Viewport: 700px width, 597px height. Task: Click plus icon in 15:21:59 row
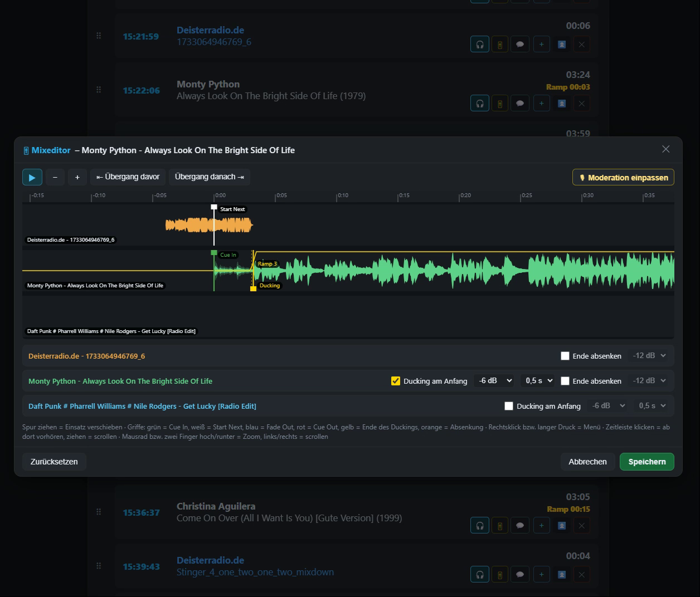(x=541, y=45)
